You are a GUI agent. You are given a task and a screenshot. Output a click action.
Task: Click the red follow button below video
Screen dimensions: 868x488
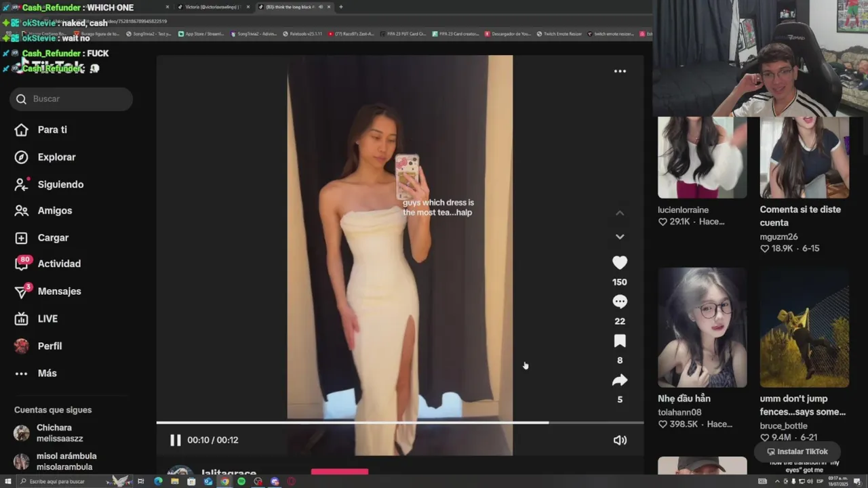340,472
